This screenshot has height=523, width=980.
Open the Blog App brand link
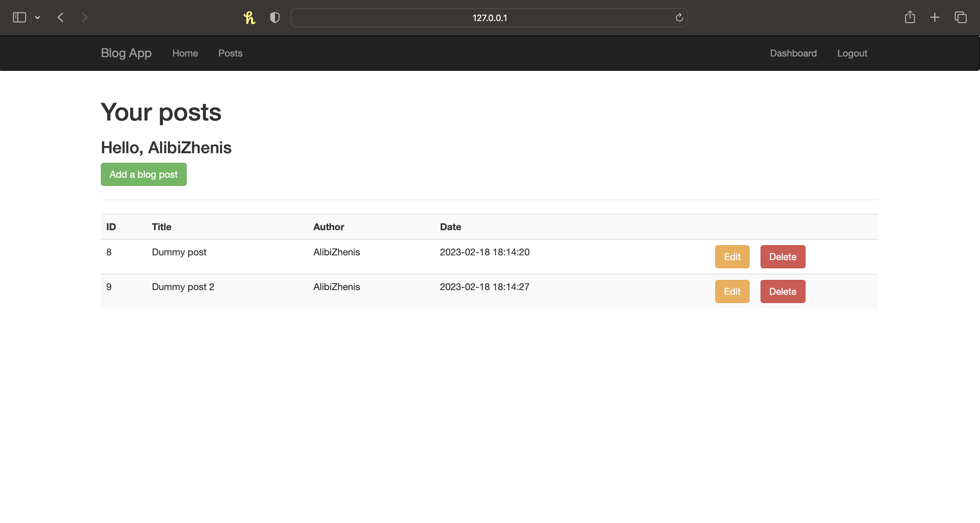point(126,53)
